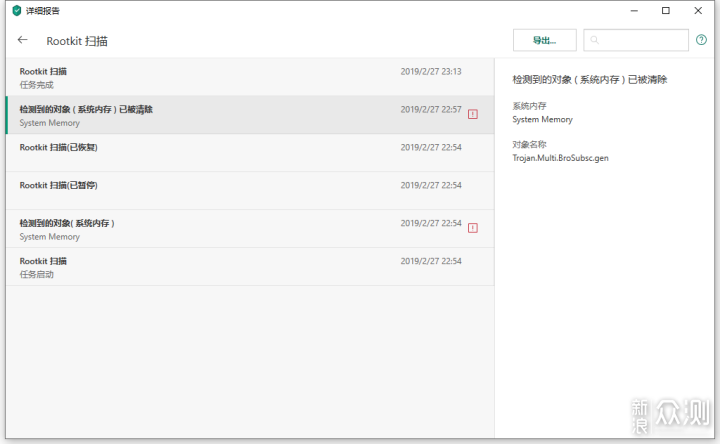Close the 详细报告 window
Image resolution: width=720 pixels, height=444 pixels.
(x=699, y=11)
